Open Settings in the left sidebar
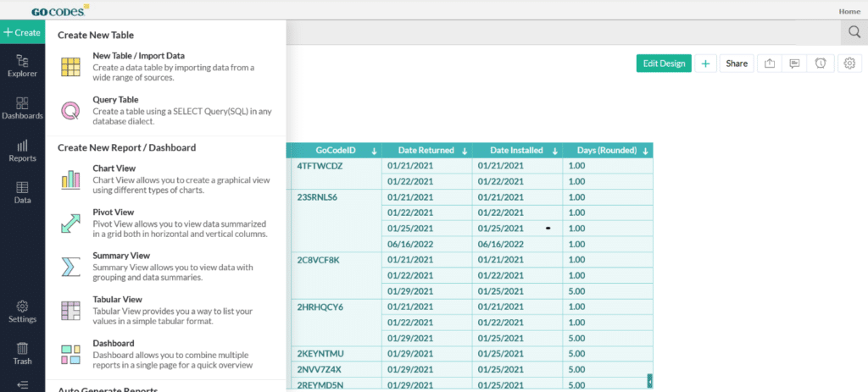Viewport: 868px width, 392px height. tap(22, 311)
